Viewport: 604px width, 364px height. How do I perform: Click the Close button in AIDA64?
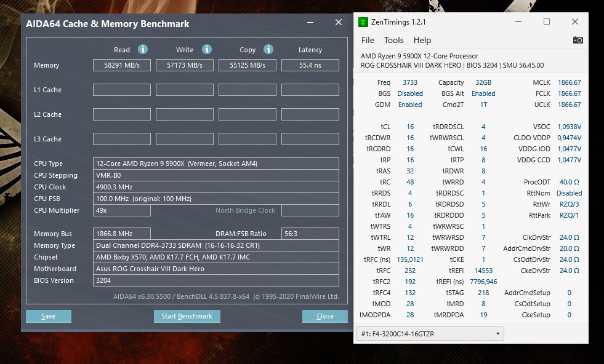(324, 316)
